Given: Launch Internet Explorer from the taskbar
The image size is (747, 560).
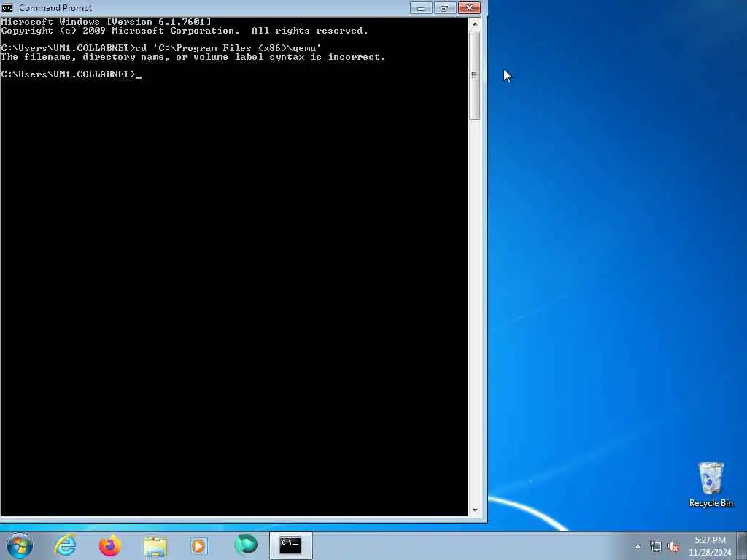Looking at the screenshot, I should pyautogui.click(x=65, y=545).
